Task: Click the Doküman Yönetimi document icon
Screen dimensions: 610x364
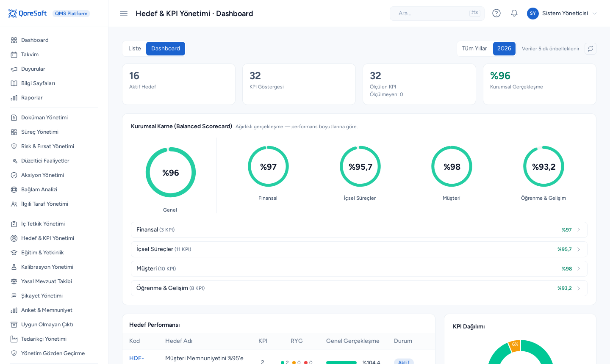Action: [14, 118]
